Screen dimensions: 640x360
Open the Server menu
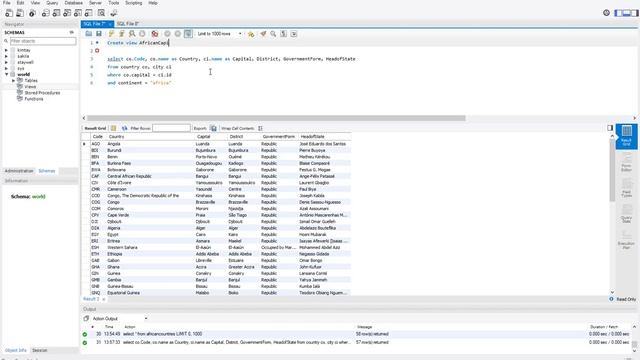coord(96,3)
